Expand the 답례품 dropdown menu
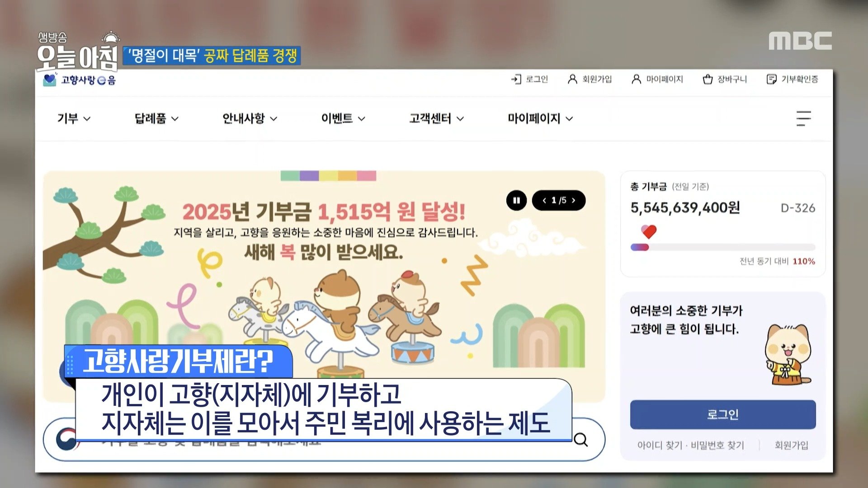This screenshot has width=868, height=488. [x=156, y=118]
